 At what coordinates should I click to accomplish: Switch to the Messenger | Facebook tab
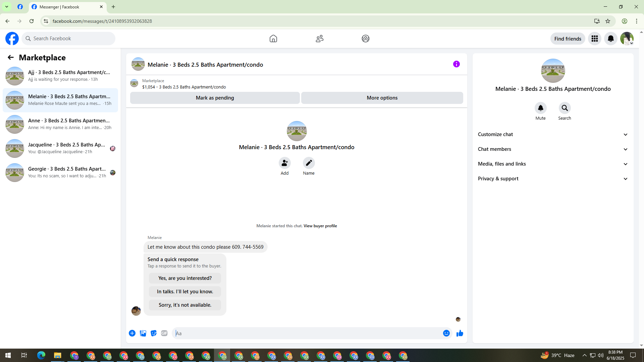pyautogui.click(x=67, y=7)
